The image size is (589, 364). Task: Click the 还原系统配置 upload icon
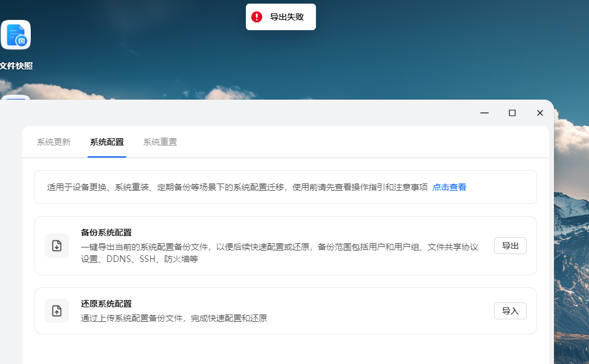coord(56,311)
